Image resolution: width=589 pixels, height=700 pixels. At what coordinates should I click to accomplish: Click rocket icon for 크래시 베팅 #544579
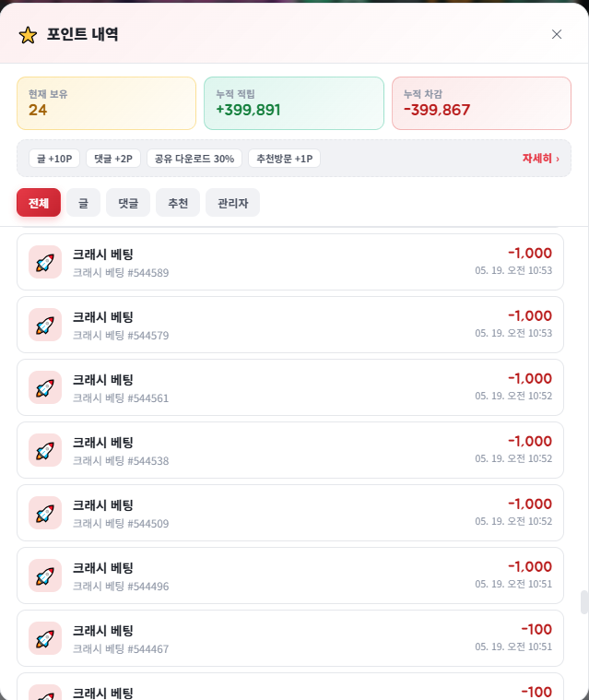[45, 325]
